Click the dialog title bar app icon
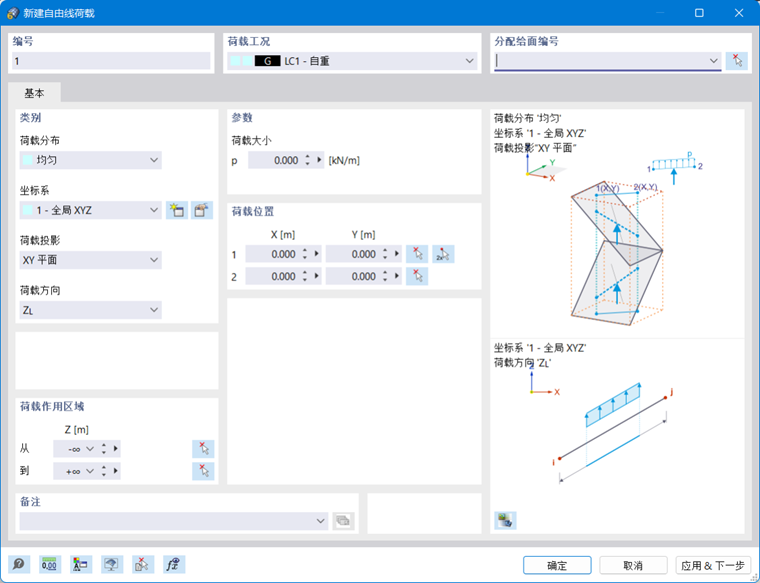Viewport: 760px width, 583px height. click(x=13, y=13)
